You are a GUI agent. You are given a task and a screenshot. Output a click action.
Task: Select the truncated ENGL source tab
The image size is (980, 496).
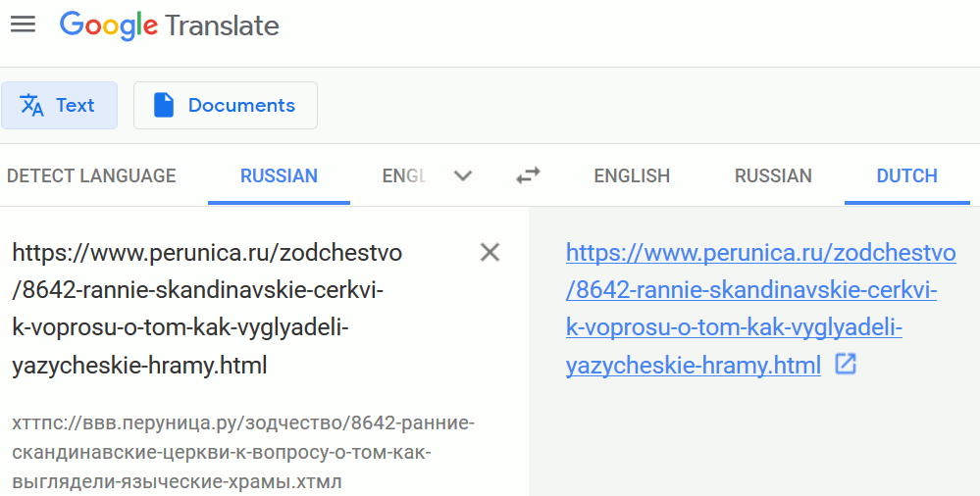point(404,175)
